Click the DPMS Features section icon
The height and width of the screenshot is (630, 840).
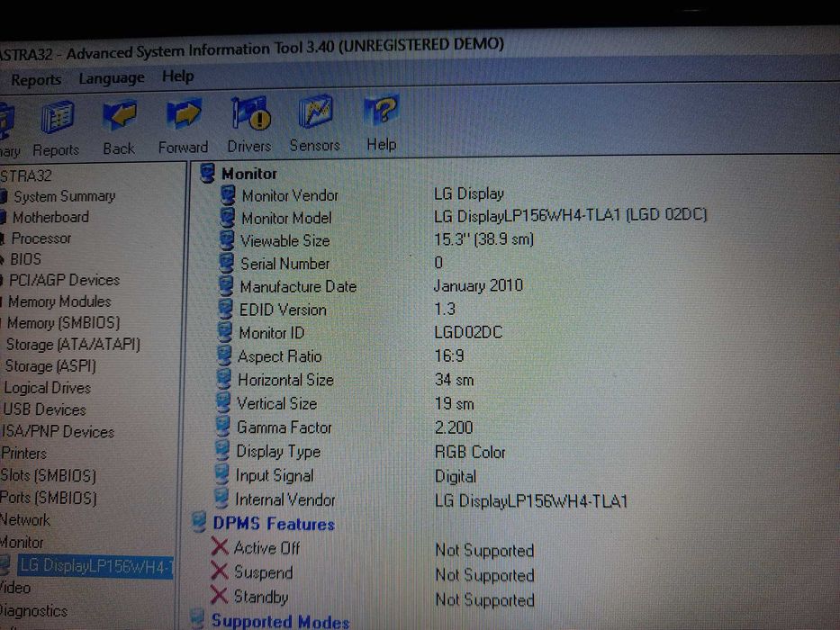(x=199, y=523)
